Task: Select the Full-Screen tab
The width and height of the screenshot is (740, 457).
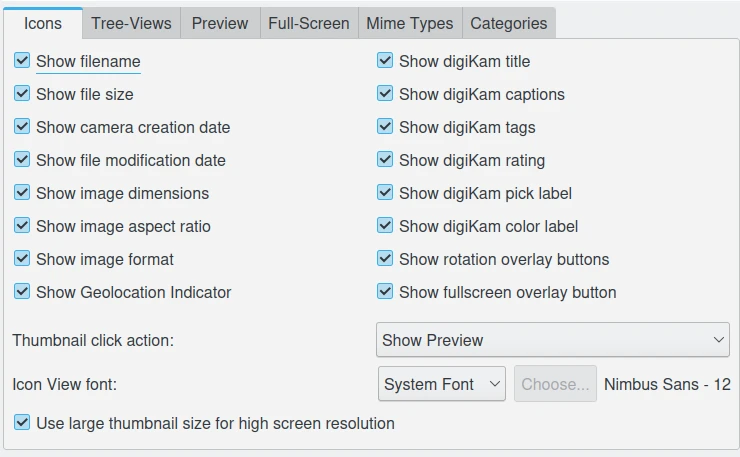Action: click(308, 23)
